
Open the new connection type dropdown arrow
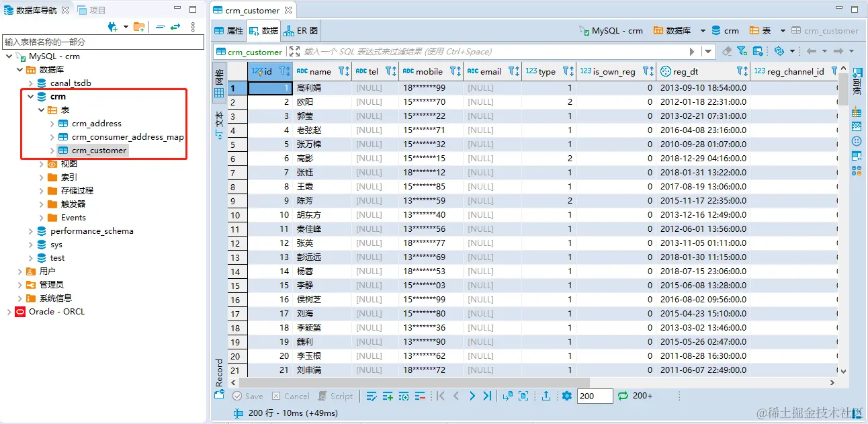tap(126, 27)
